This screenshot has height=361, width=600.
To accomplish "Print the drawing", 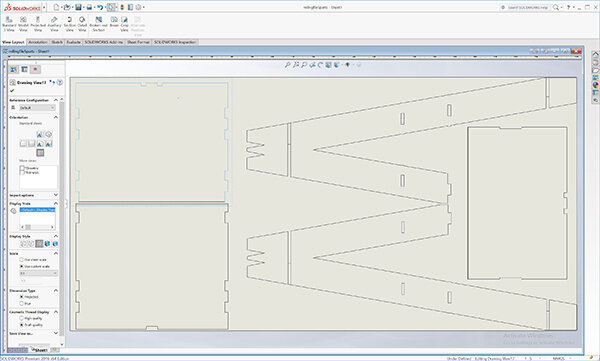I will [x=89, y=7].
